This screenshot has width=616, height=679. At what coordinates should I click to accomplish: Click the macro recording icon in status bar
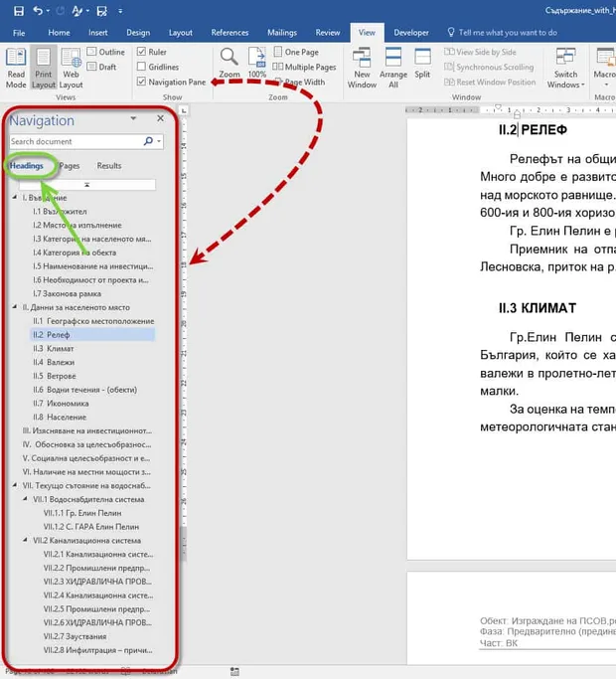tap(234, 672)
